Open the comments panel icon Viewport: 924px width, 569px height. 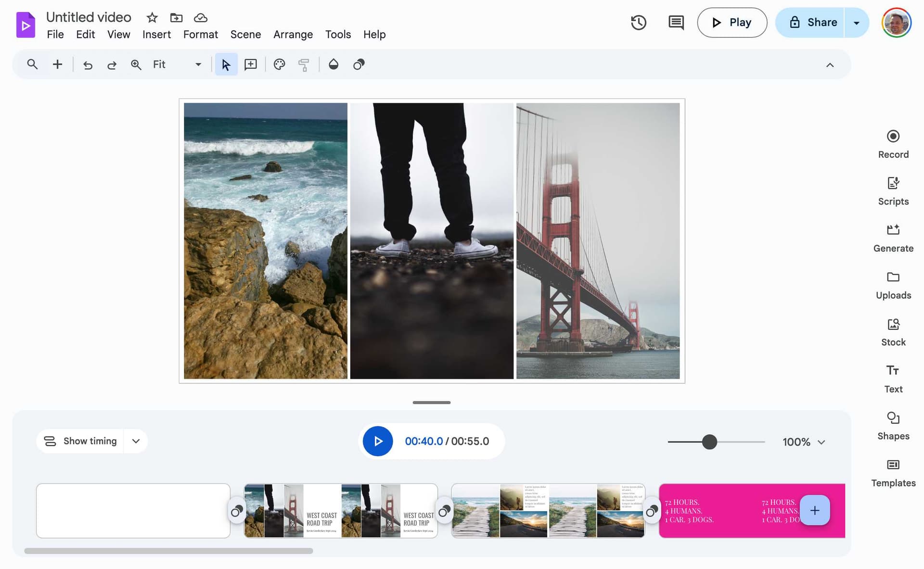click(x=676, y=23)
